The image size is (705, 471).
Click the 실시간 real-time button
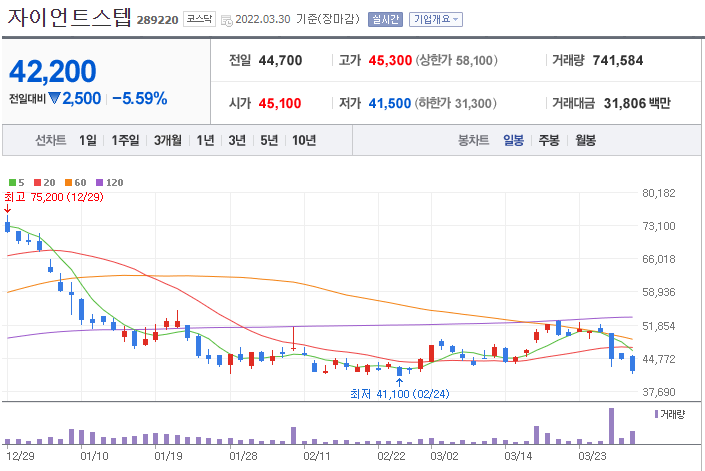385,19
